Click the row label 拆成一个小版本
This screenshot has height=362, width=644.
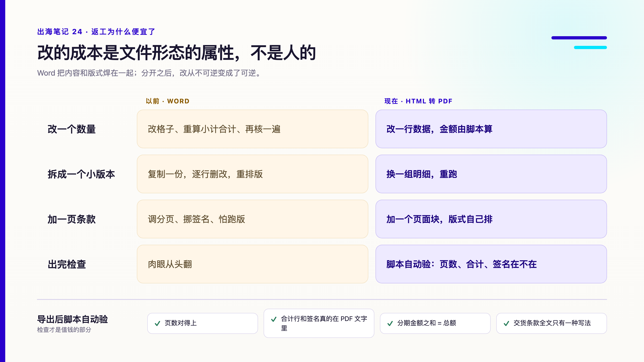click(x=81, y=174)
